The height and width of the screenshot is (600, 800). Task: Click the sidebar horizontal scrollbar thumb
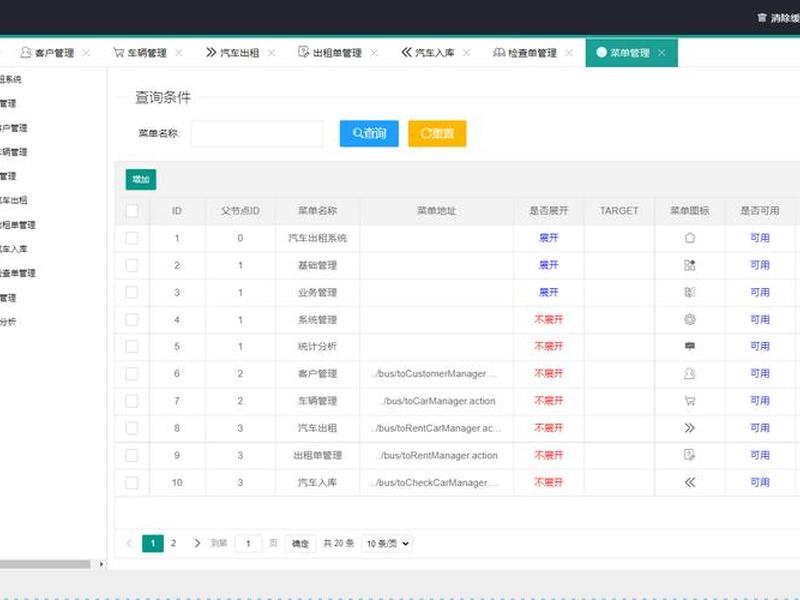45,564
